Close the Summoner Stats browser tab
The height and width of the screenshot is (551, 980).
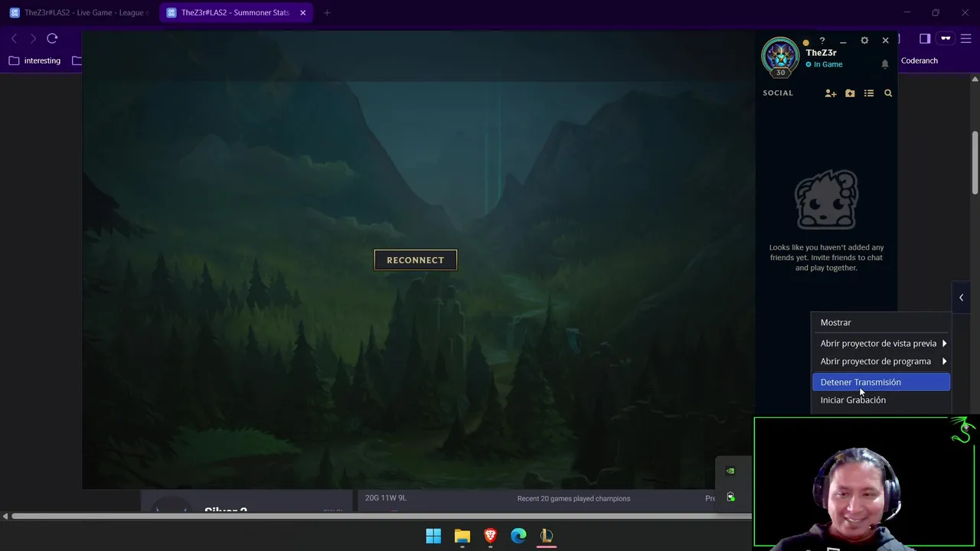(302, 13)
